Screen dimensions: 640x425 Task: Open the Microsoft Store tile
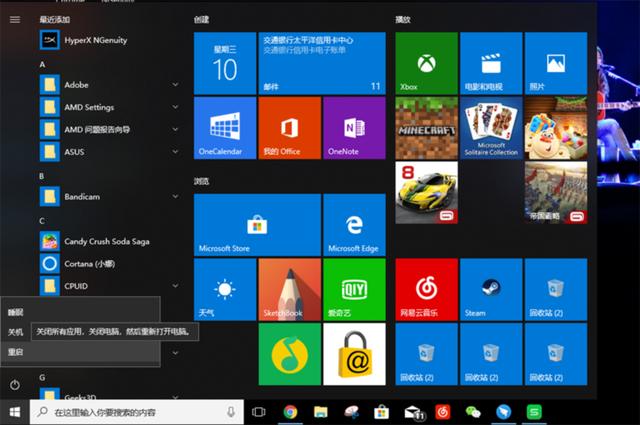pos(257,225)
